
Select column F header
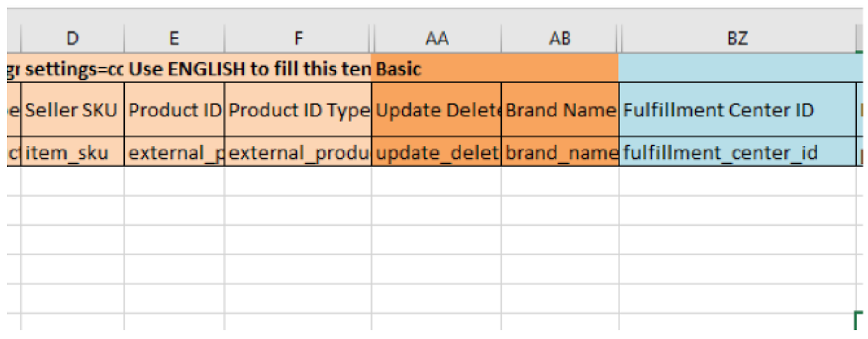pos(298,39)
